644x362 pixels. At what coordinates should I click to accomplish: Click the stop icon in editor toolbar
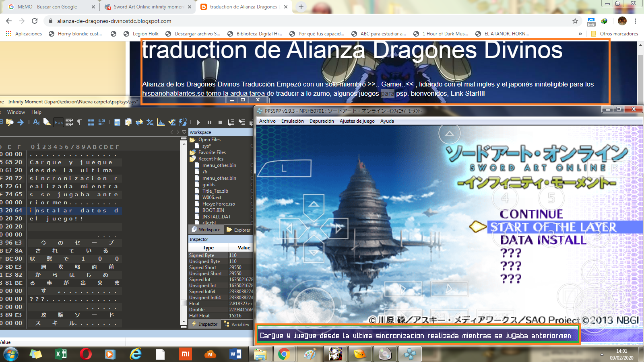pos(220,122)
